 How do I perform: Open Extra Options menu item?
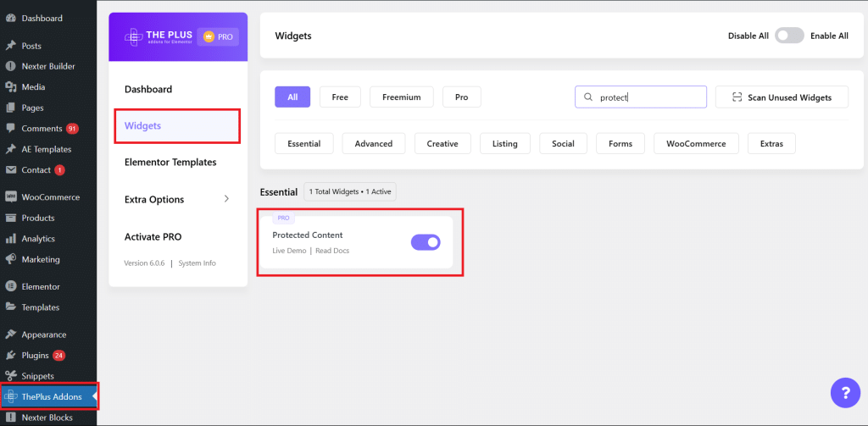pos(154,199)
